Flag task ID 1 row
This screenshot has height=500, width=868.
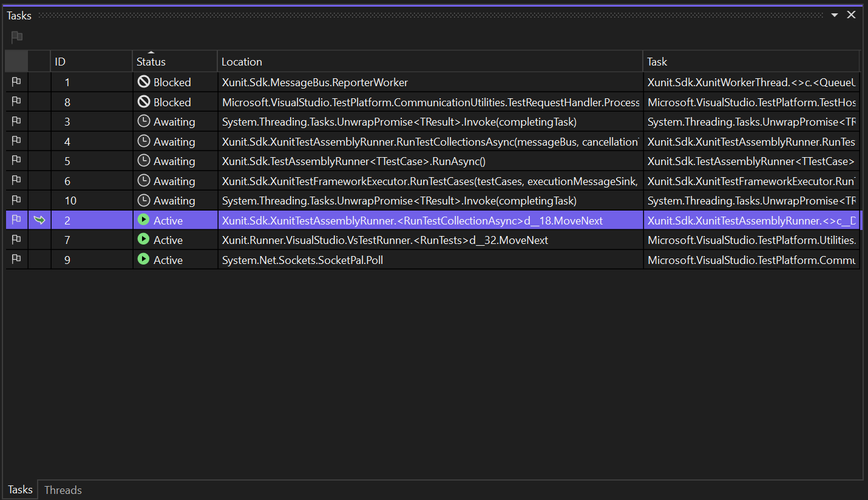[16, 83]
